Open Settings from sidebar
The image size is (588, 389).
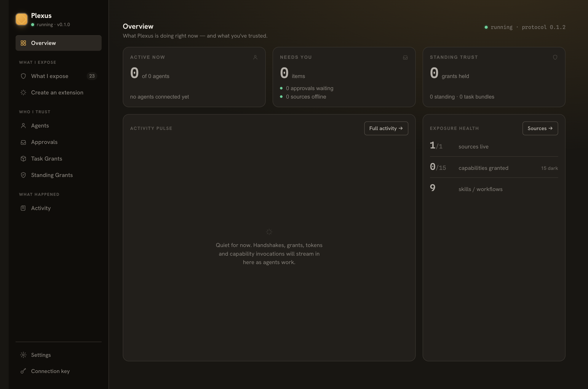[x=58, y=355]
